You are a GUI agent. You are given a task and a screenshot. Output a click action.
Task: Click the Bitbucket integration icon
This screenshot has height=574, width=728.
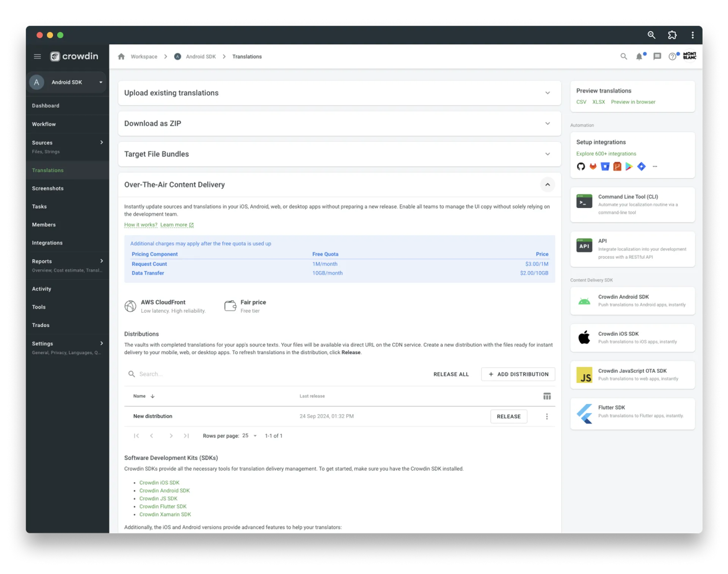point(605,166)
